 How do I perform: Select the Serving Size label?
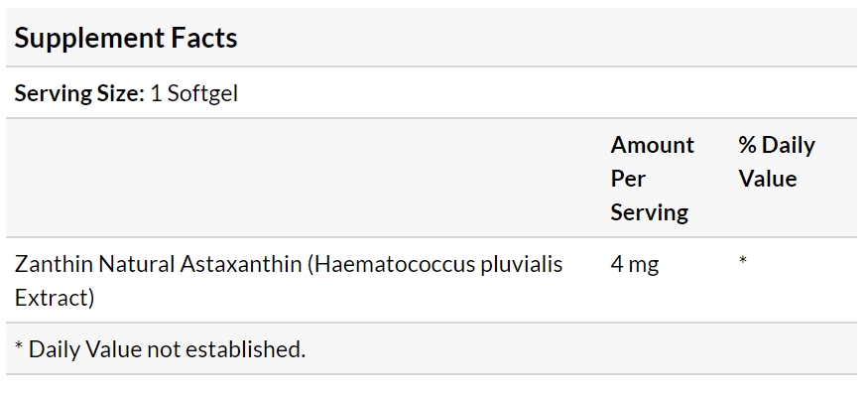(x=79, y=93)
